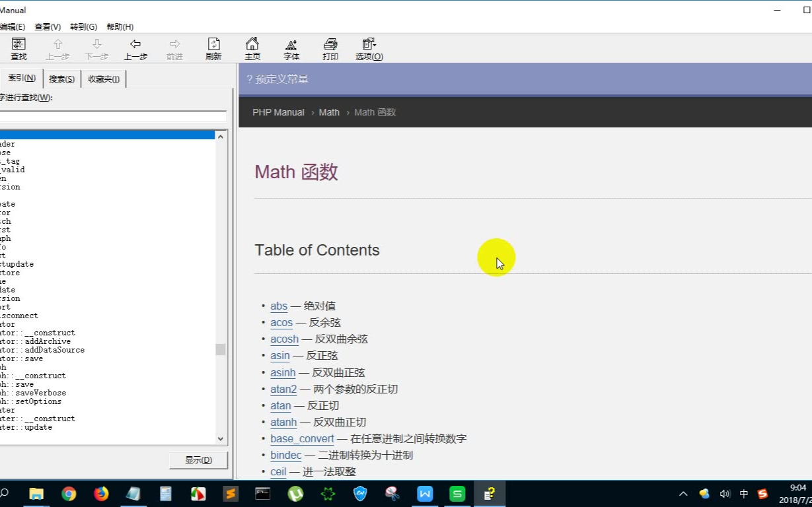Click the input method indicator in the tray
812x507 pixels.
[x=743, y=493]
